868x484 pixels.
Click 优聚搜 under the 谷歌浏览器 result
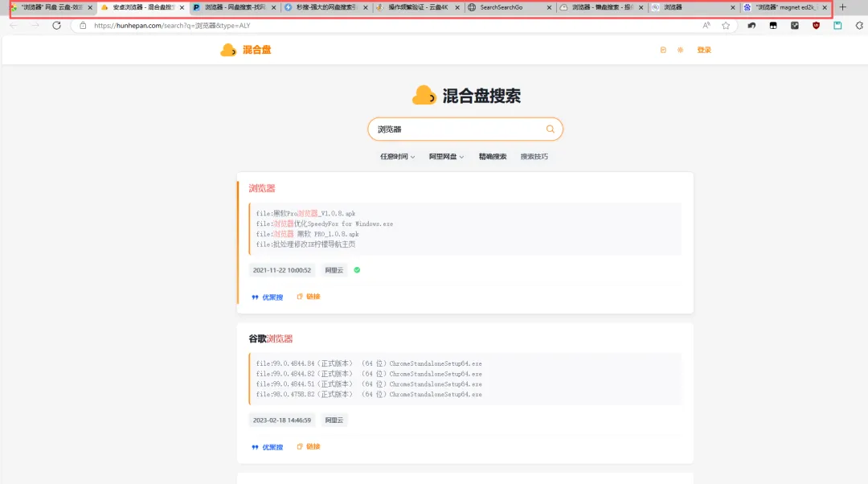[268, 447]
